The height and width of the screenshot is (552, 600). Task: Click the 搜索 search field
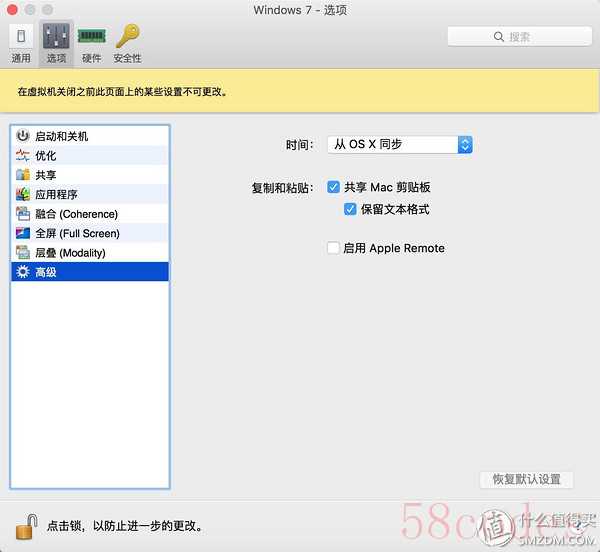point(513,36)
